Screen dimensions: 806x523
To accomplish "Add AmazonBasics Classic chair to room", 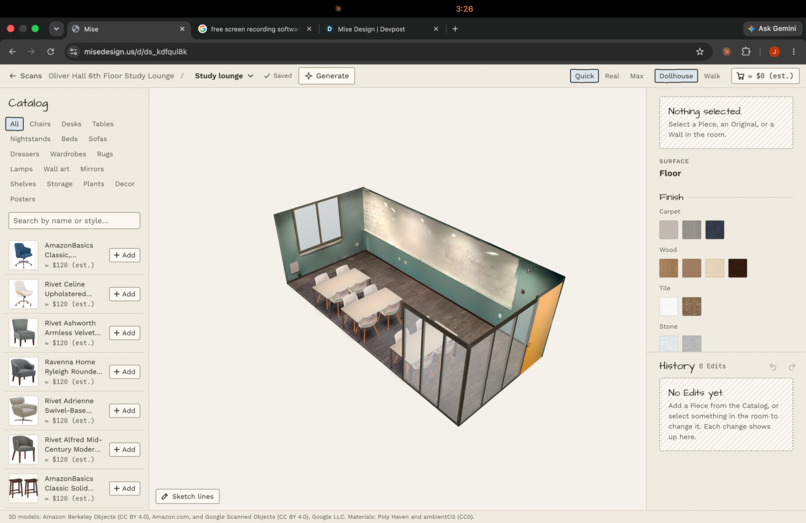I will click(124, 255).
